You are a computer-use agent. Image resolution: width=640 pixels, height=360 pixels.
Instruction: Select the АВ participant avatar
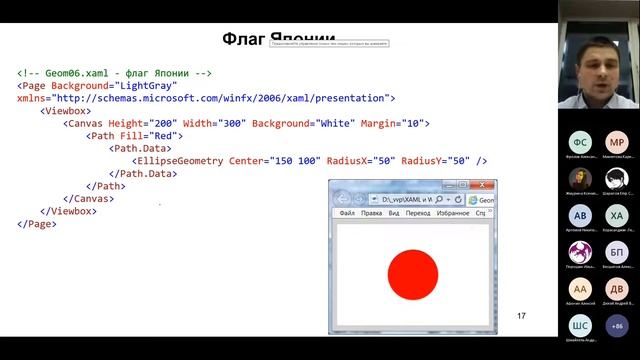580,216
